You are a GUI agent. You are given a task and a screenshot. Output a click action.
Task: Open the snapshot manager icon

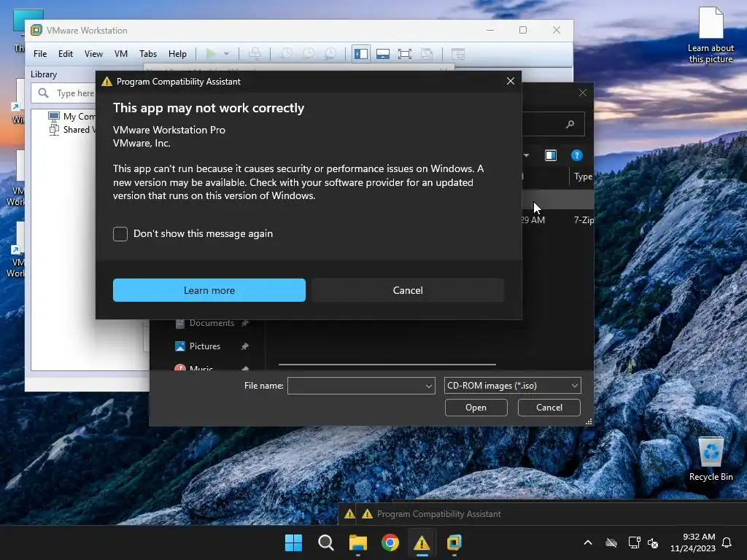[330, 54]
